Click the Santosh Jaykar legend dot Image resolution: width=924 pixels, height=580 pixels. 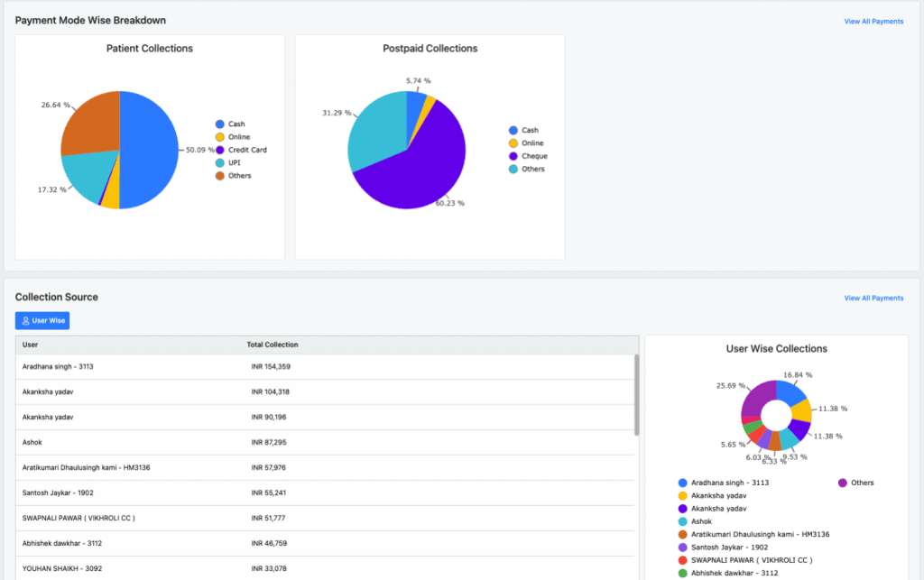click(x=682, y=547)
